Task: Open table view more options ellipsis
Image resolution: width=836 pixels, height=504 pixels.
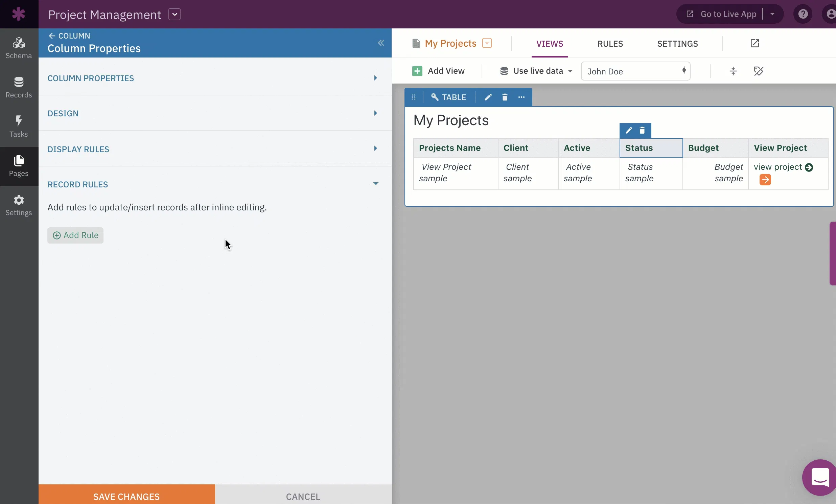Action: 521,97
